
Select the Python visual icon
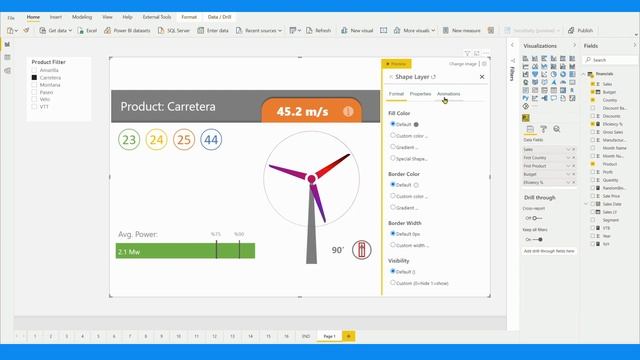click(525, 98)
